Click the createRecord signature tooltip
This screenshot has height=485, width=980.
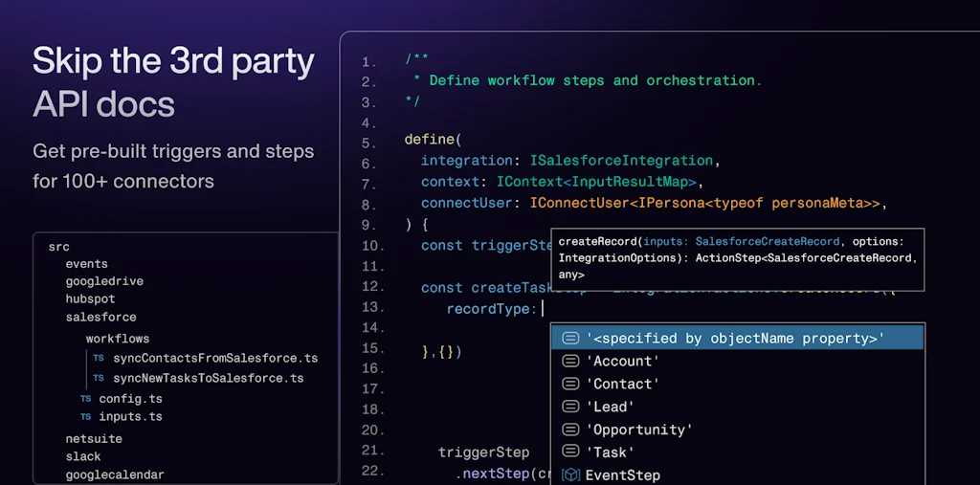point(738,258)
